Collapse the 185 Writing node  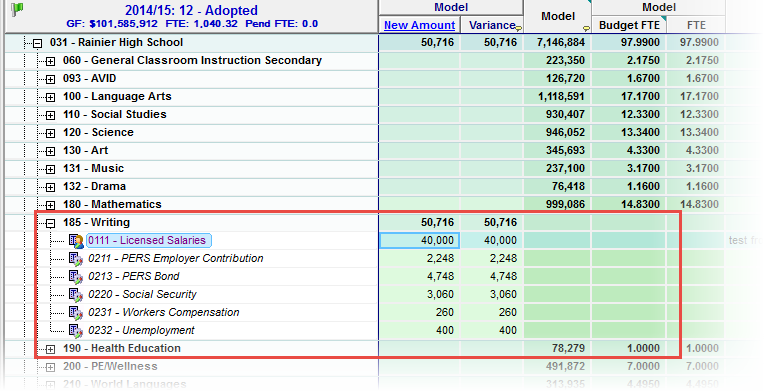[x=50, y=224]
